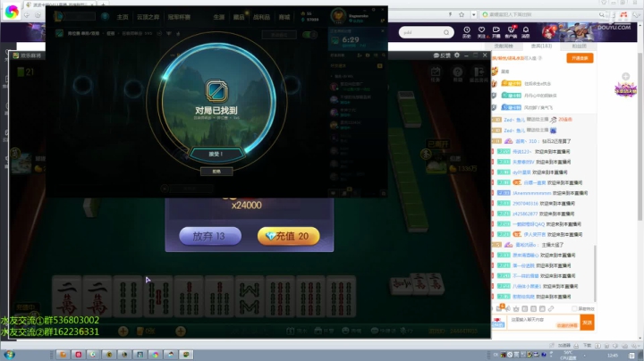Click second gold plus coin icon in game bar
644x361 pixels.
point(181,331)
